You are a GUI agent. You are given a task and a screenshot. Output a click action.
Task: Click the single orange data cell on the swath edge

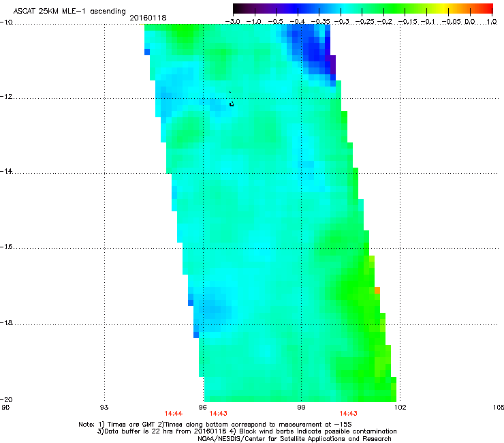[x=377, y=290]
